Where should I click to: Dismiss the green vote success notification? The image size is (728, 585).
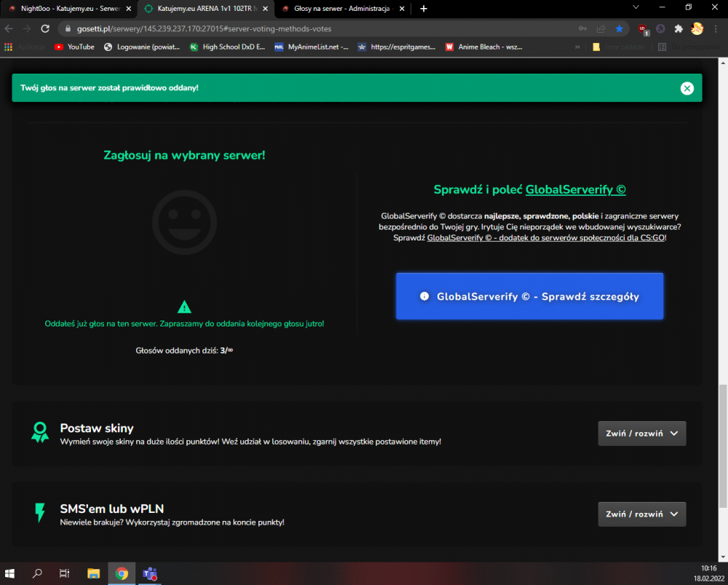[x=687, y=88]
